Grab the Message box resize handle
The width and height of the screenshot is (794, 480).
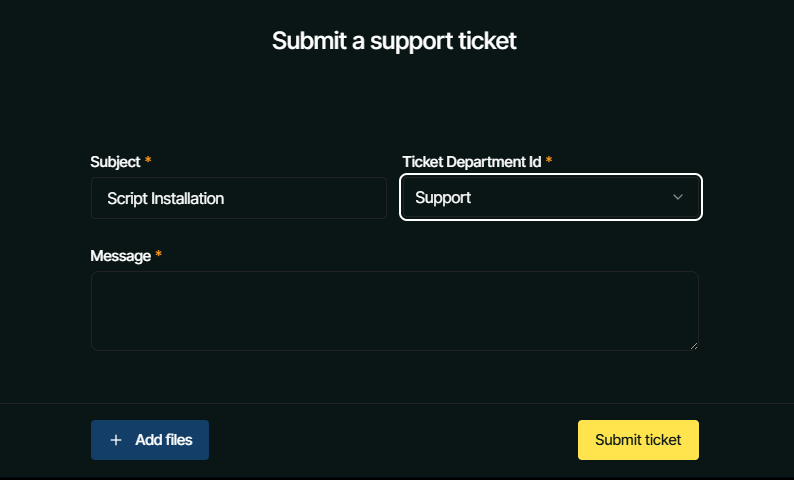[x=693, y=345]
